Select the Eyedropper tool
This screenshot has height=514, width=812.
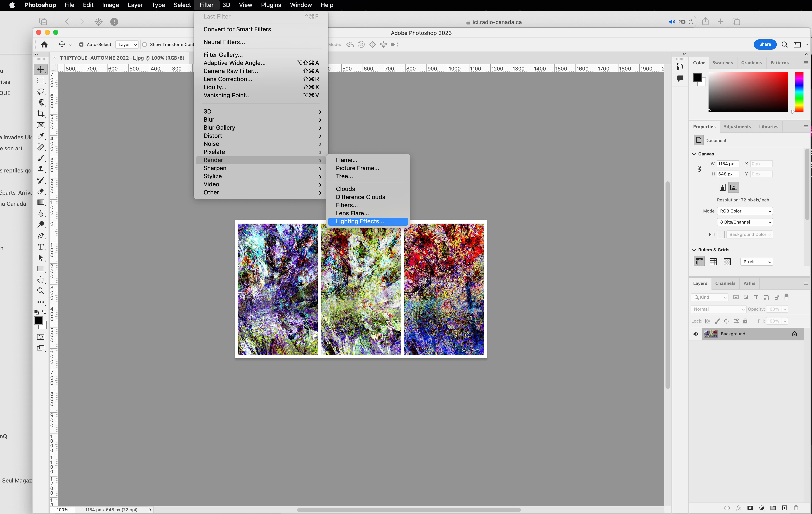click(x=41, y=136)
